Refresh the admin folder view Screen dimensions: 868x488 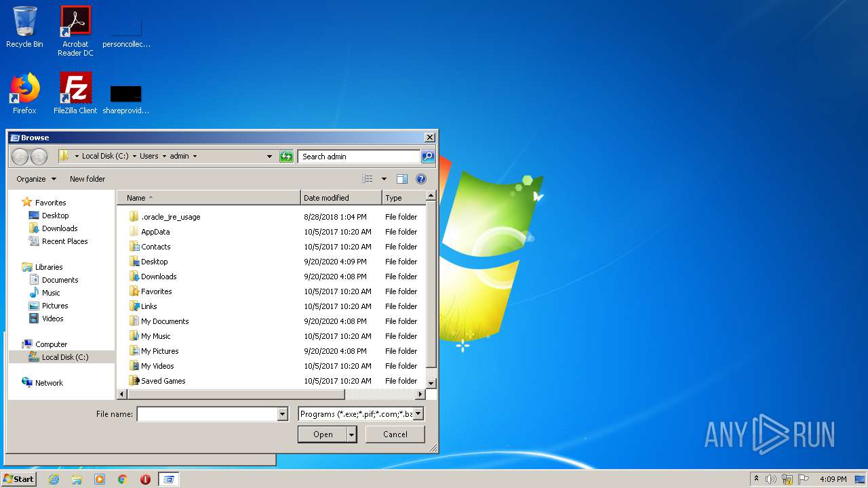286,157
